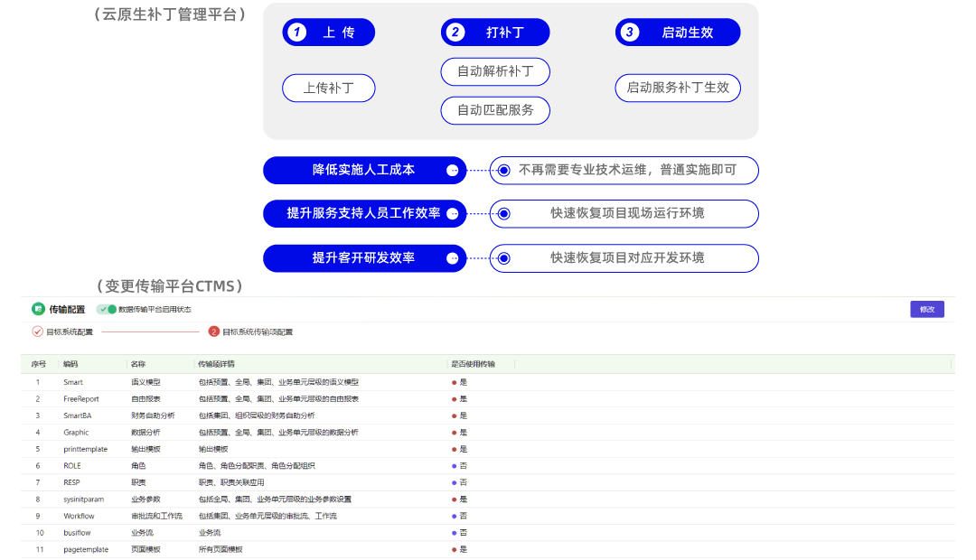Click radio dot beside 快速恢复项目现场运行环境

coord(504,214)
